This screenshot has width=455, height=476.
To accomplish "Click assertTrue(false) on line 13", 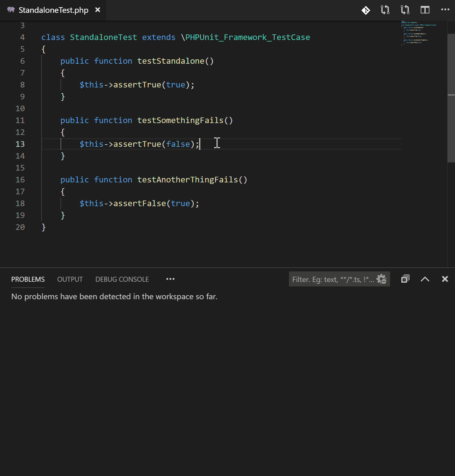I will pos(154,144).
